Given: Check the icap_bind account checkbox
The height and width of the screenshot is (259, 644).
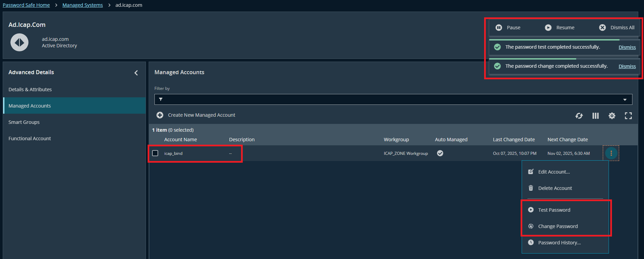Looking at the screenshot, I should coord(155,153).
